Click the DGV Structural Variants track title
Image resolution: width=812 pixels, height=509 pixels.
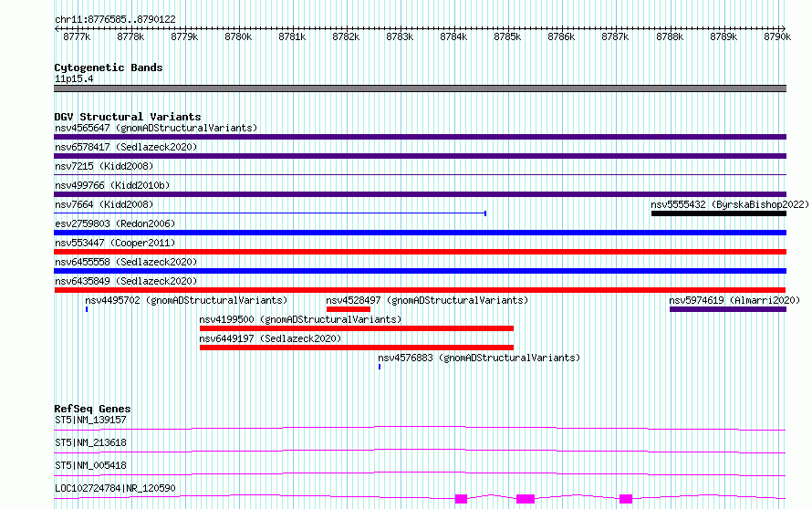click(x=128, y=117)
